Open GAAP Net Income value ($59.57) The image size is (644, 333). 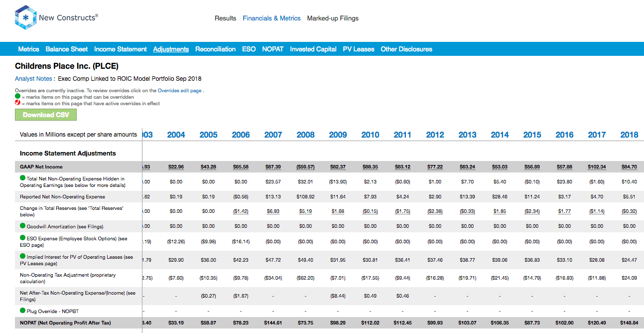tap(305, 167)
